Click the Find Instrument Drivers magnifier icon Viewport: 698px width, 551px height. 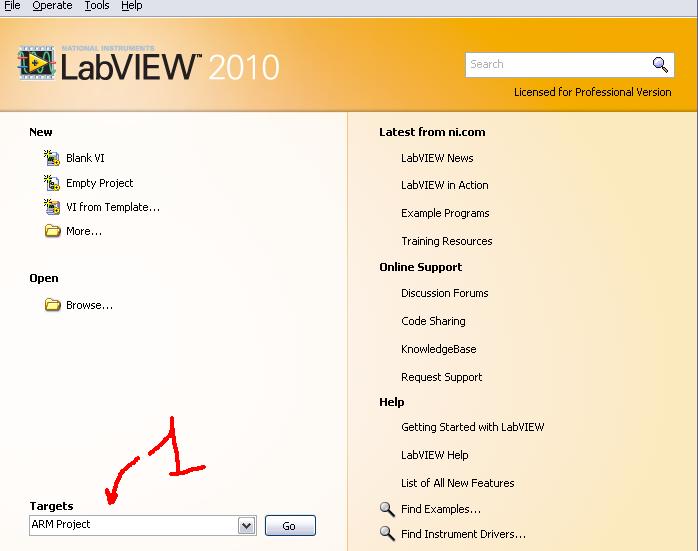point(387,534)
